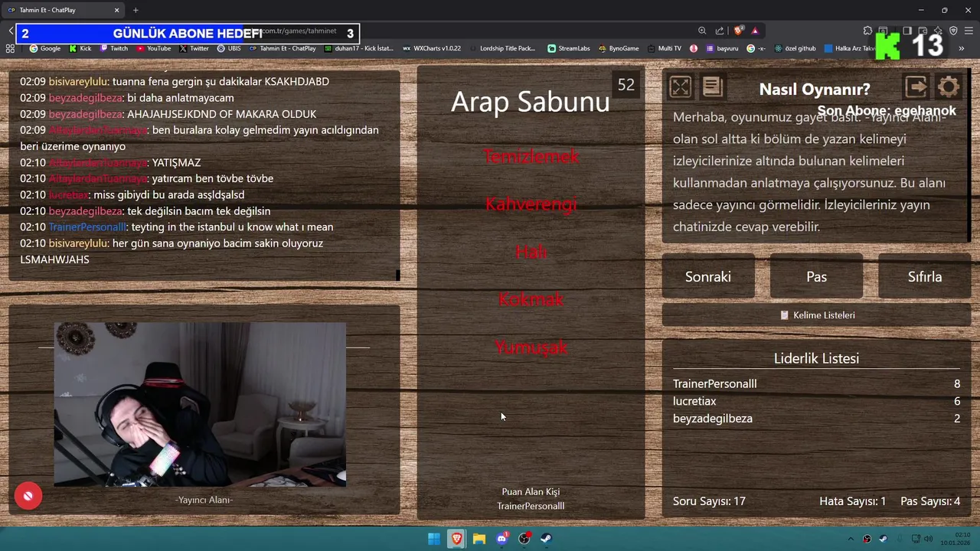Toggle the browser sidebar panel icon
This screenshot has height=551, width=980.
pos(906,31)
